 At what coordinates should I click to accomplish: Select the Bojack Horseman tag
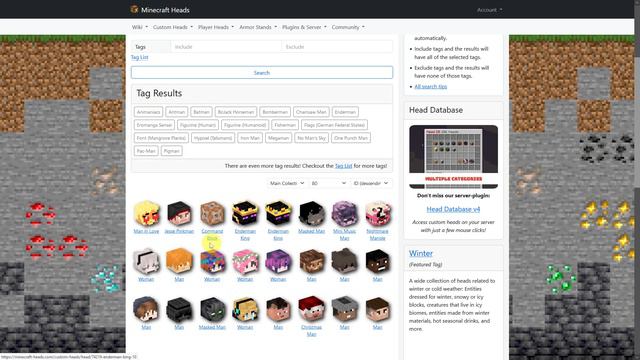click(236, 112)
